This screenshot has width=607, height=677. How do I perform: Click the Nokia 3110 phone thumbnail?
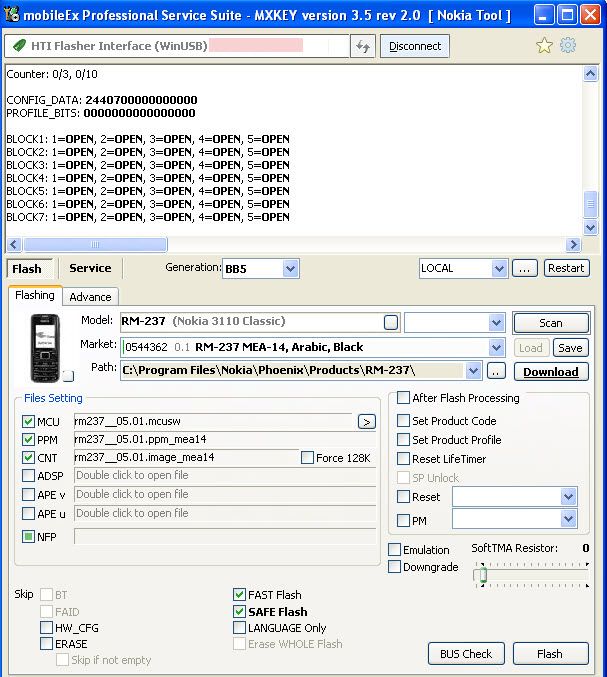point(45,348)
